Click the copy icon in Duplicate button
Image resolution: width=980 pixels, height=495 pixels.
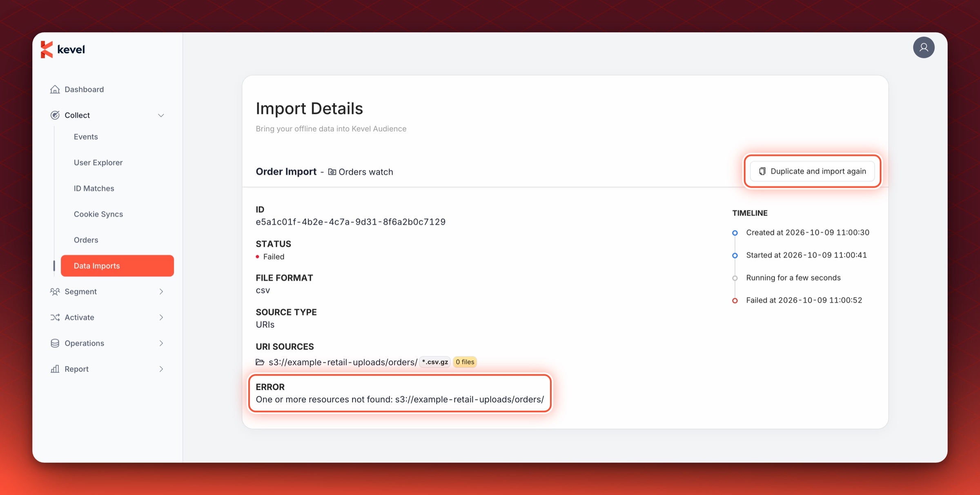[762, 171]
